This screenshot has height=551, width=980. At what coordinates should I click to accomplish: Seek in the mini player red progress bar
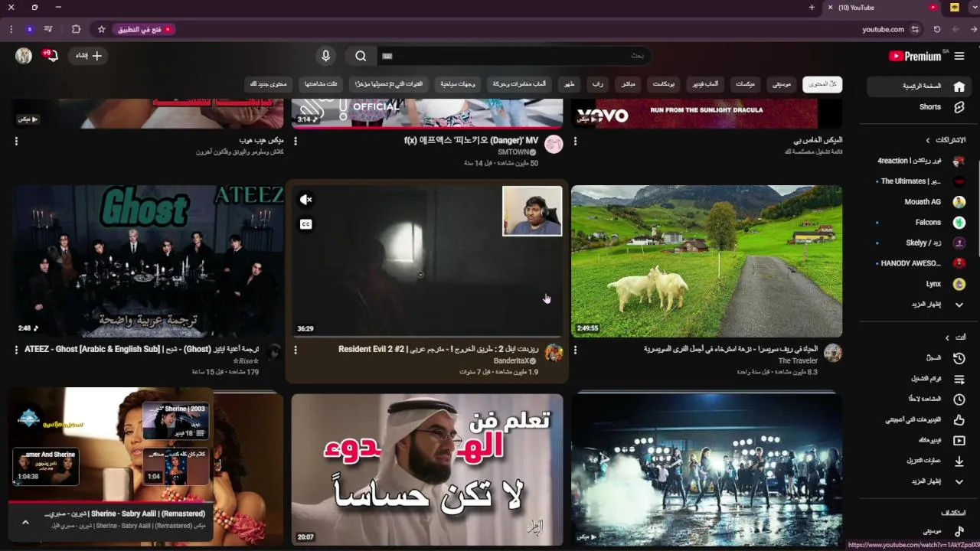tap(111, 504)
